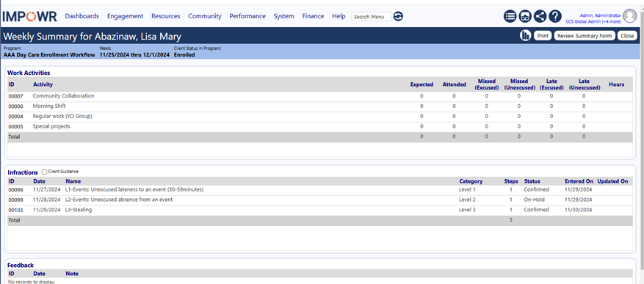Select the Community Collaboration activity row
The height and width of the screenshot is (284, 644).
tap(320, 96)
